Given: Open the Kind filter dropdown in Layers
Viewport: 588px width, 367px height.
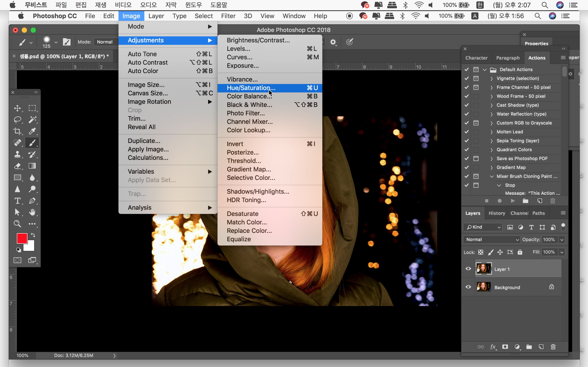Looking at the screenshot, I should (x=483, y=227).
